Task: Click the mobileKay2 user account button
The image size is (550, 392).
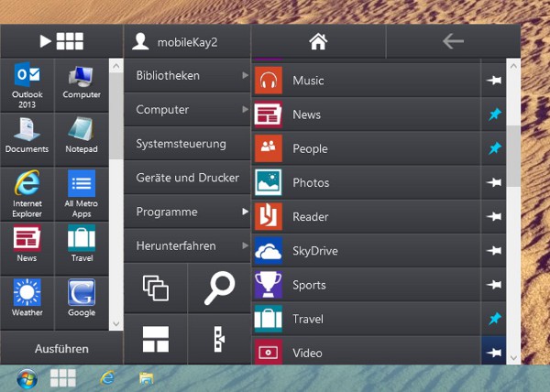Action: point(187,41)
